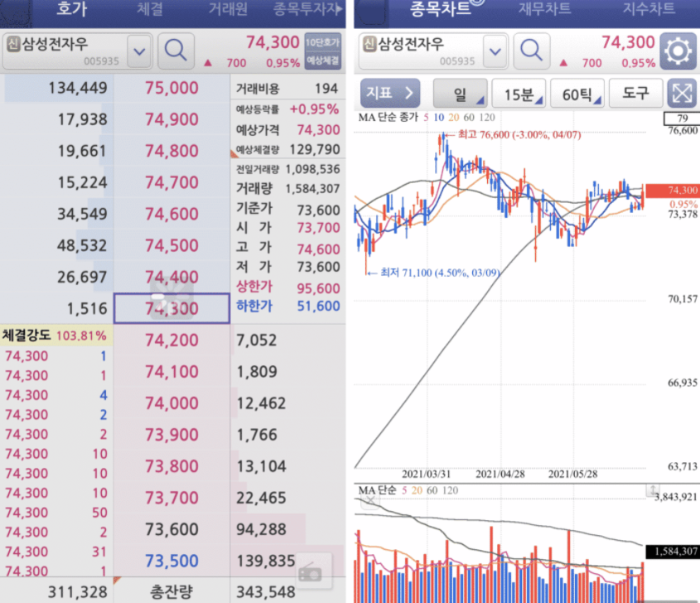Viewport: 700px width, 603px height.
Task: Select the highlighted 74,300 price cell
Action: (x=171, y=308)
